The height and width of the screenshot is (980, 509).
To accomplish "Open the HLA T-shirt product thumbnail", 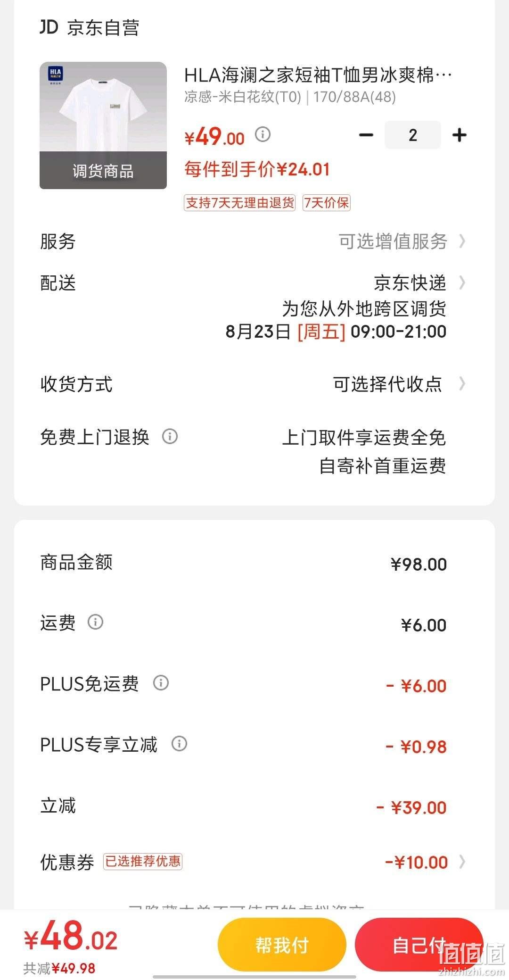I will tap(103, 125).
